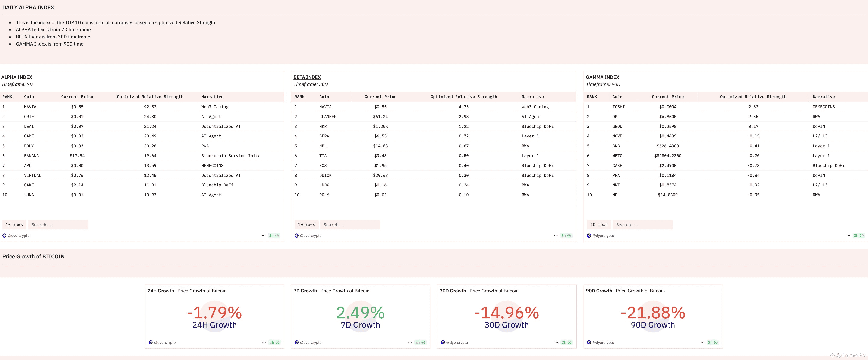
Task: Click the $82804.2300 price cell
Action: pos(667,156)
